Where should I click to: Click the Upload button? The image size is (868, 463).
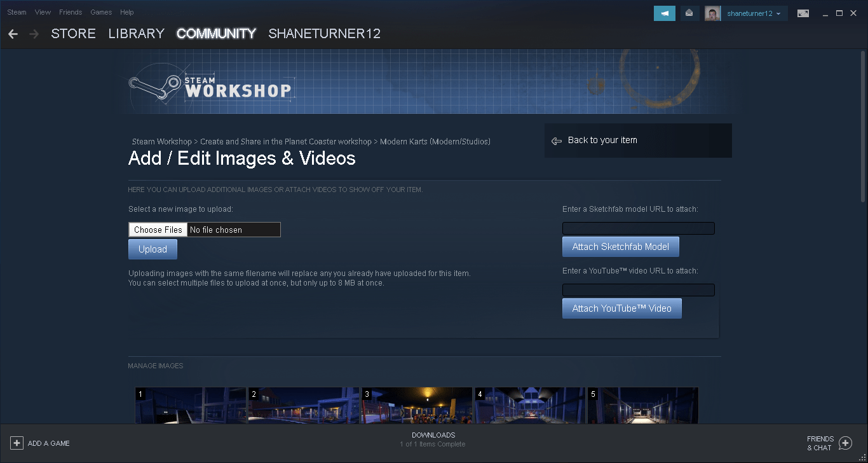point(153,249)
